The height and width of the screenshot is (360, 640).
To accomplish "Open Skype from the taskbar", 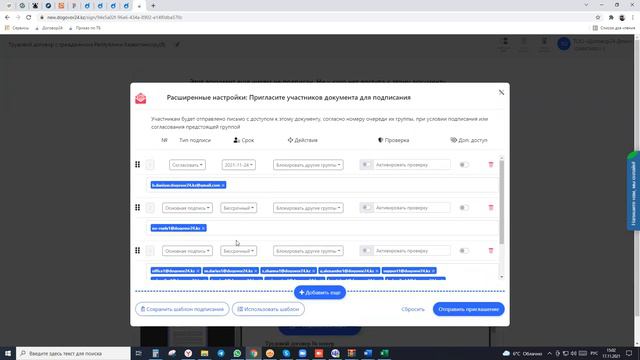I will [x=286, y=353].
